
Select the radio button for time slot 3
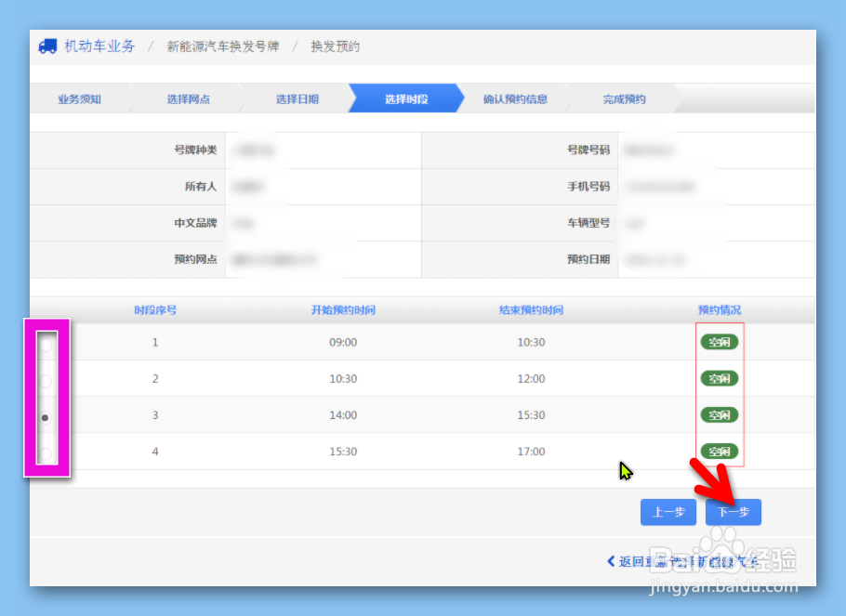click(45, 416)
